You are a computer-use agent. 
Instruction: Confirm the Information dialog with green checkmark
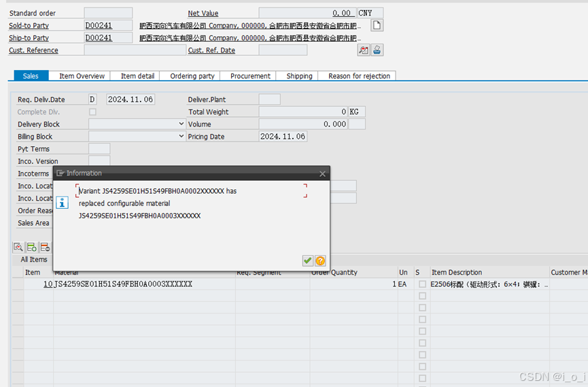coord(307,260)
